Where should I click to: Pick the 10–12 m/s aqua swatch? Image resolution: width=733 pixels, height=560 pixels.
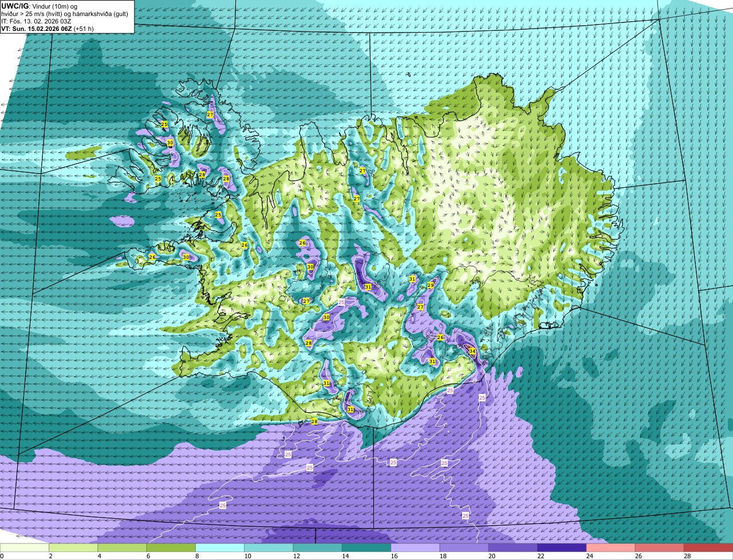(269, 548)
